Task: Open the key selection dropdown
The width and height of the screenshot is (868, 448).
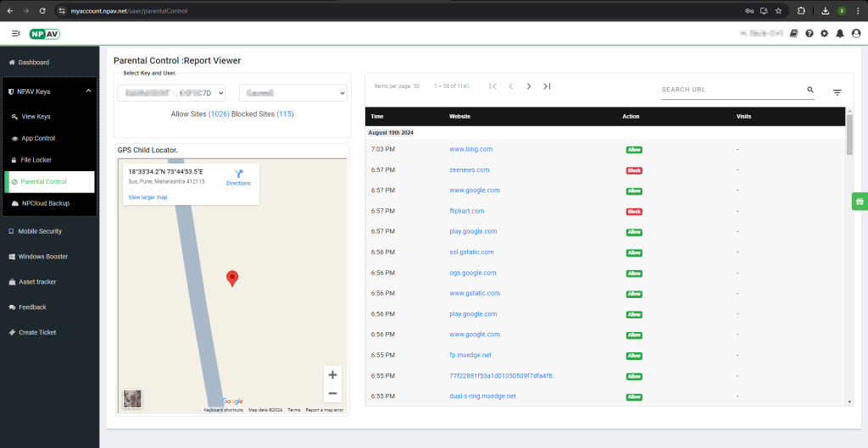Action: coord(171,93)
